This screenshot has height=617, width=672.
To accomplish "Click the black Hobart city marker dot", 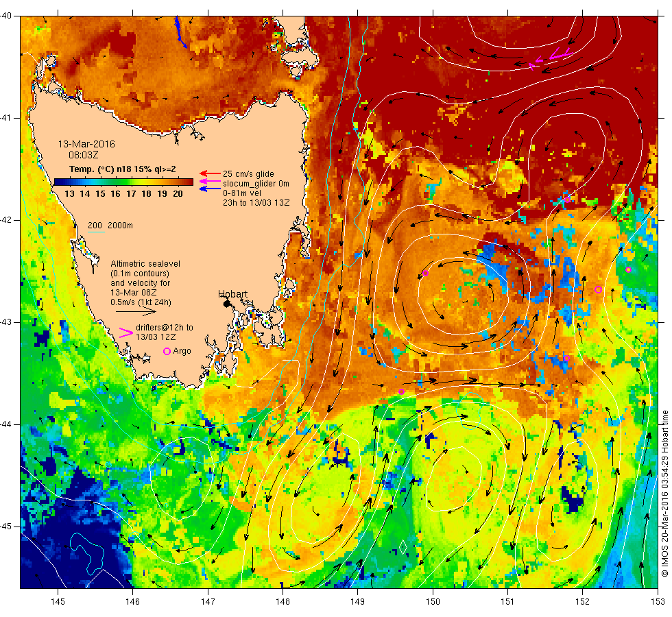I will click(x=227, y=303).
